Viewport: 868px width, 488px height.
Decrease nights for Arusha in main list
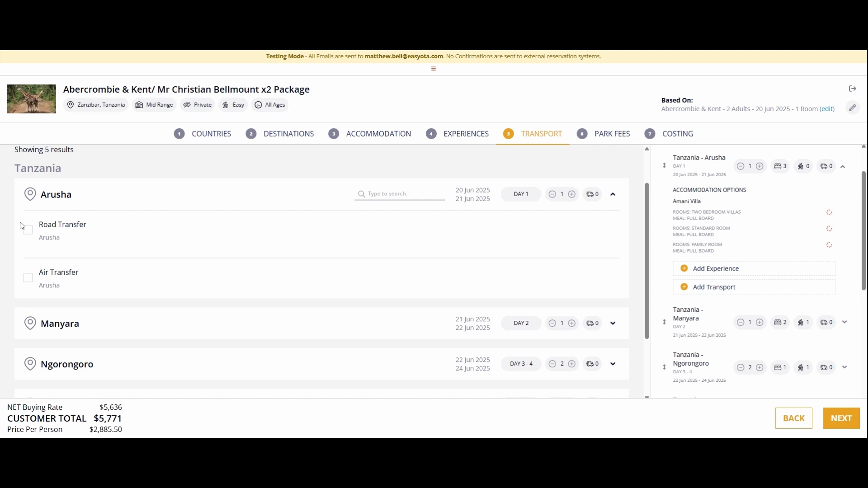click(x=552, y=194)
